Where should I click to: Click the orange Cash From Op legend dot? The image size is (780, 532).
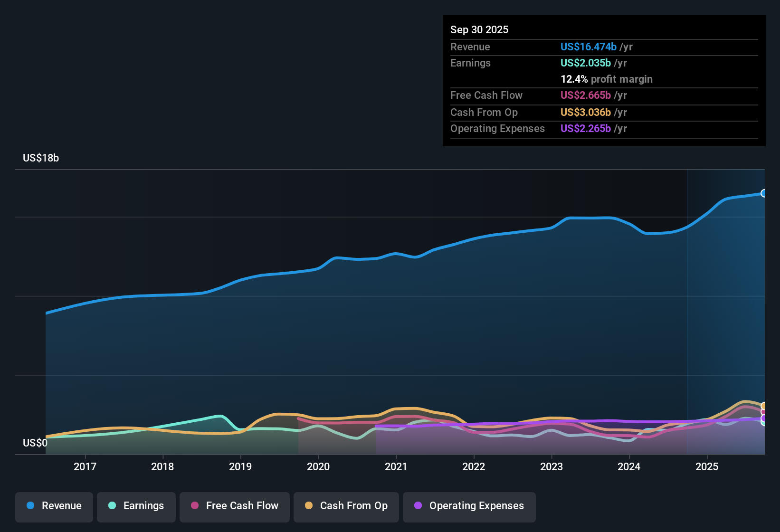tap(309, 506)
